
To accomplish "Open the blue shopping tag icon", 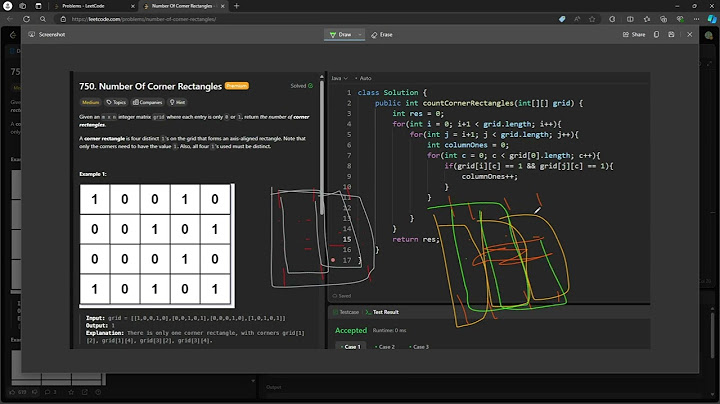I will tap(562, 19).
